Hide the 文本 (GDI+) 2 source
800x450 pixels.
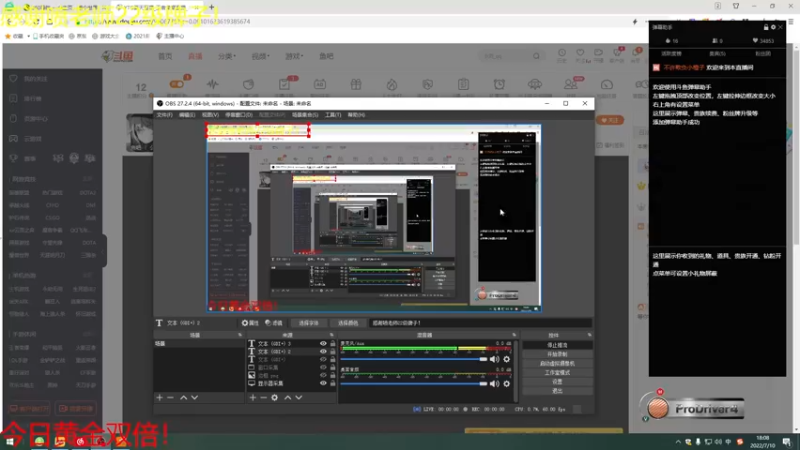(x=323, y=352)
